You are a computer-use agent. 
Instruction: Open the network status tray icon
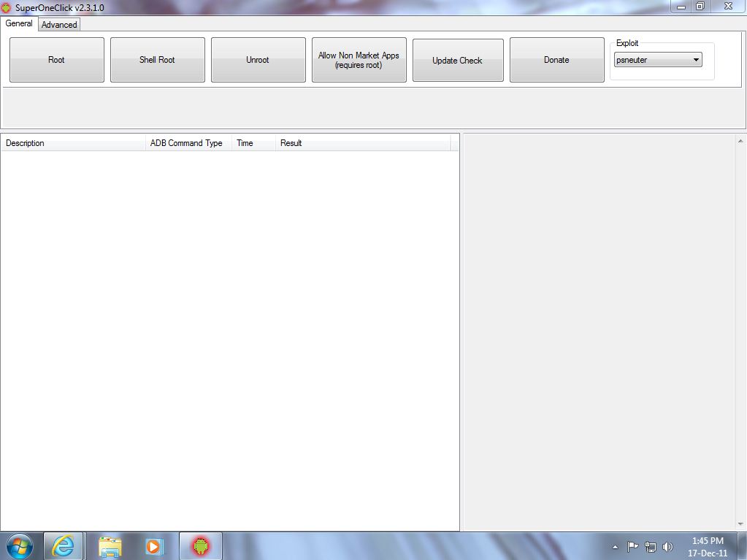[x=651, y=547]
